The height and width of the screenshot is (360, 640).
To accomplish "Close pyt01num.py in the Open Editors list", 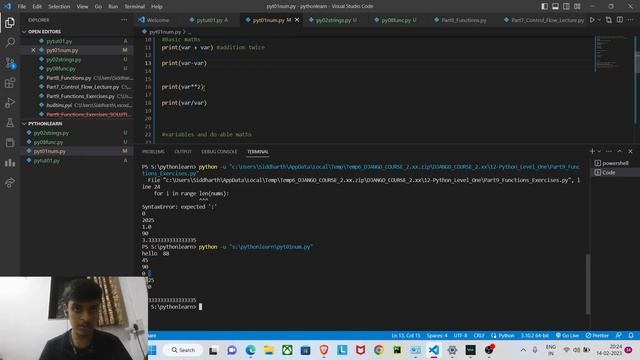I will coord(33,50).
